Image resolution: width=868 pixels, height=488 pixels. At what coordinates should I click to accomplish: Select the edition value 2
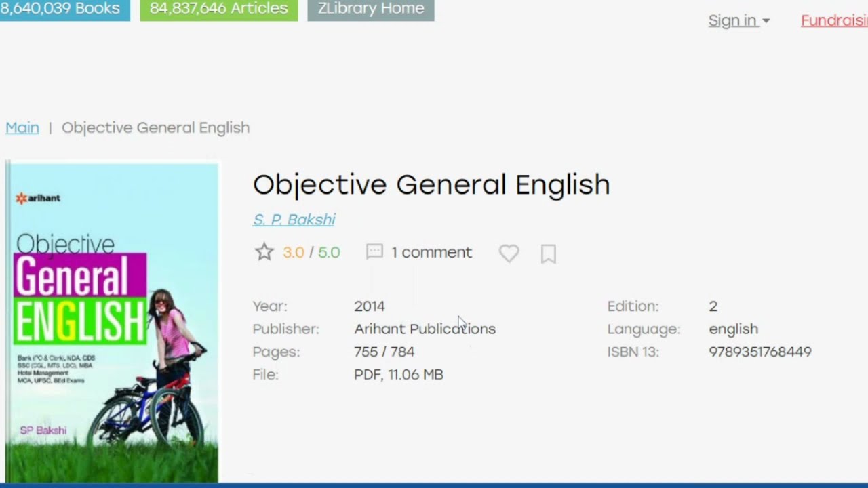click(713, 306)
